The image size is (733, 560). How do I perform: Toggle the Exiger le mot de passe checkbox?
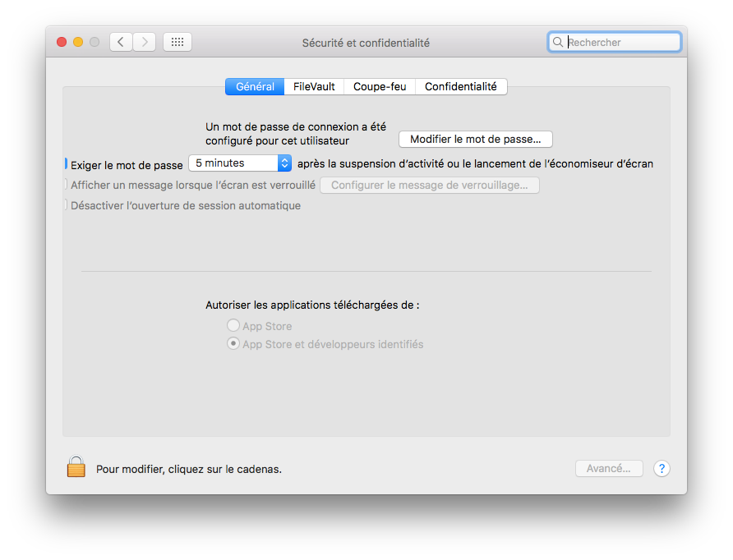[x=66, y=164]
